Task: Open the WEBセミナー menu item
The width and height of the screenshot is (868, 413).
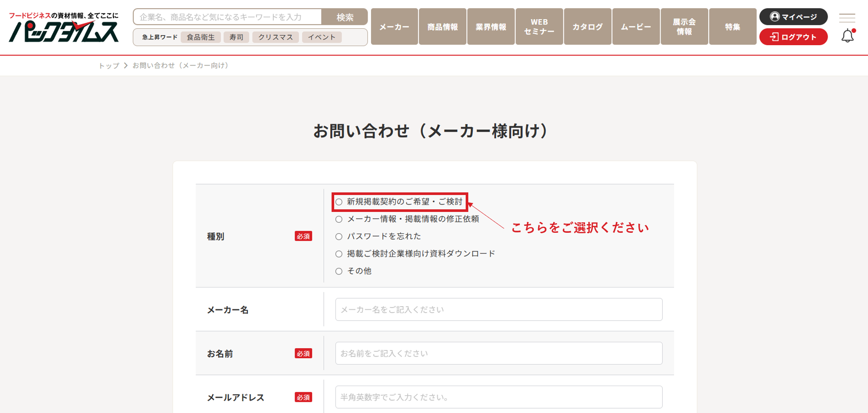Action: 539,27
